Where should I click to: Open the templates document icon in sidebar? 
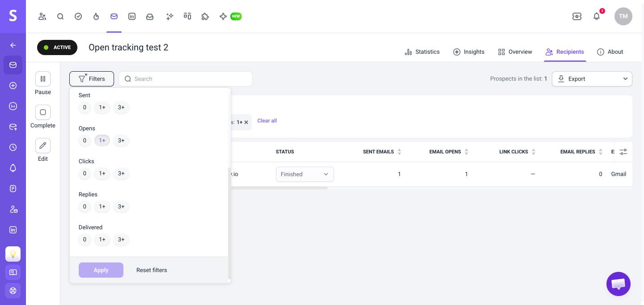click(13, 189)
